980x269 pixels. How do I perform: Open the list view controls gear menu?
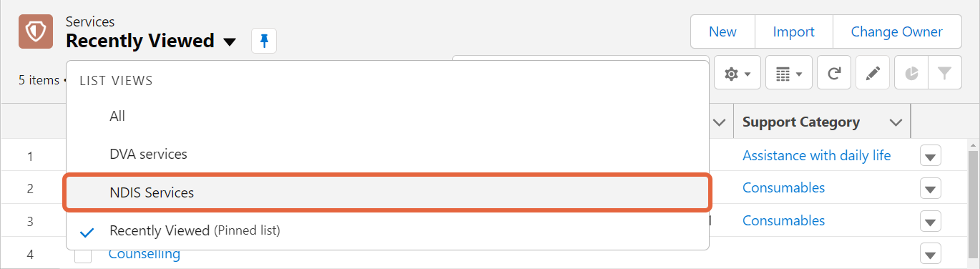(x=737, y=74)
